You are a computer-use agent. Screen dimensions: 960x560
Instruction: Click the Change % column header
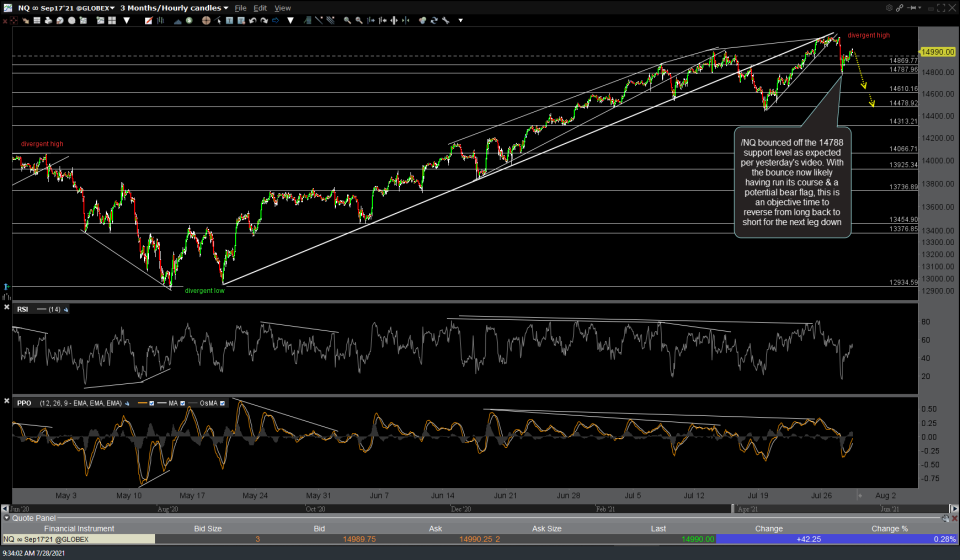coord(890,528)
